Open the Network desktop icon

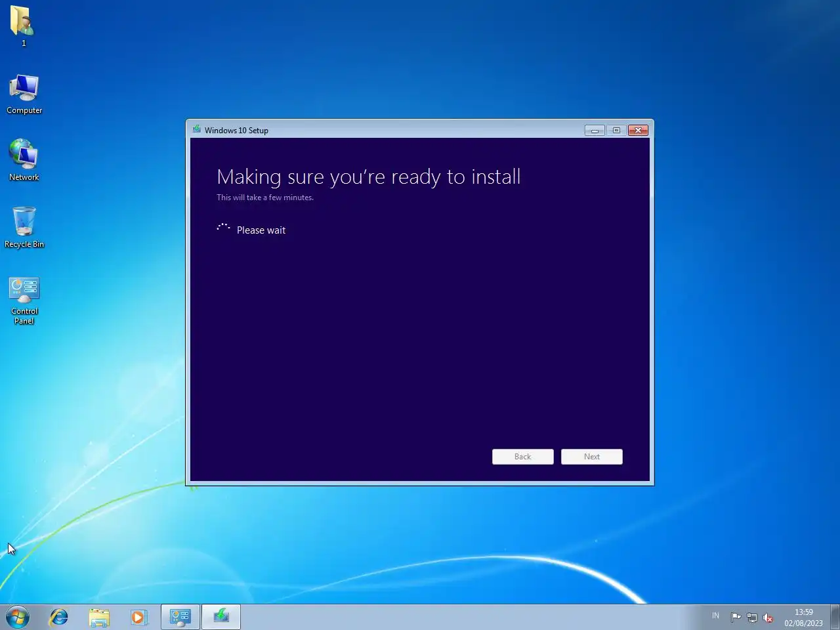click(x=24, y=159)
